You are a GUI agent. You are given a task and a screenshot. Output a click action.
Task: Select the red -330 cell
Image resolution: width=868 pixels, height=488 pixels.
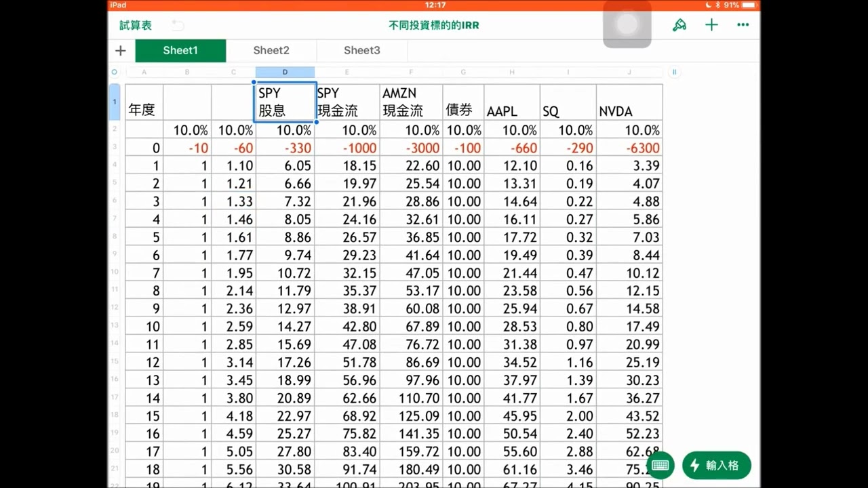pyautogui.click(x=285, y=148)
